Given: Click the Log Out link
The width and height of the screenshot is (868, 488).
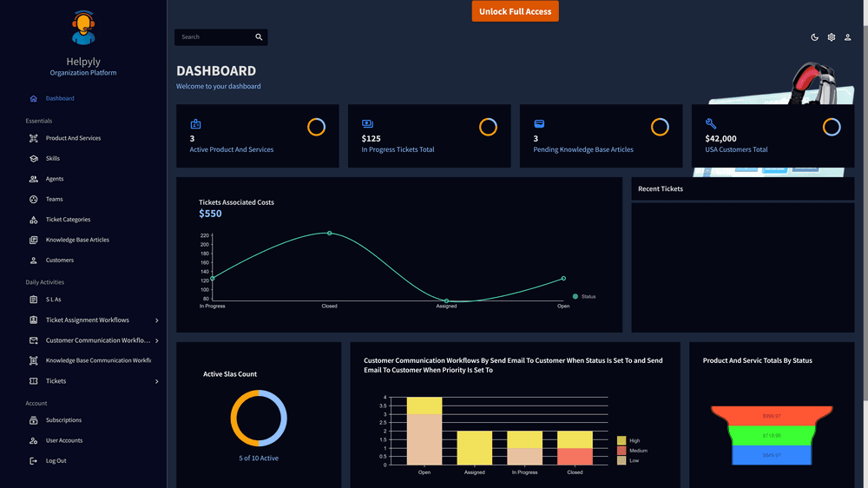Looking at the screenshot, I should 56,461.
